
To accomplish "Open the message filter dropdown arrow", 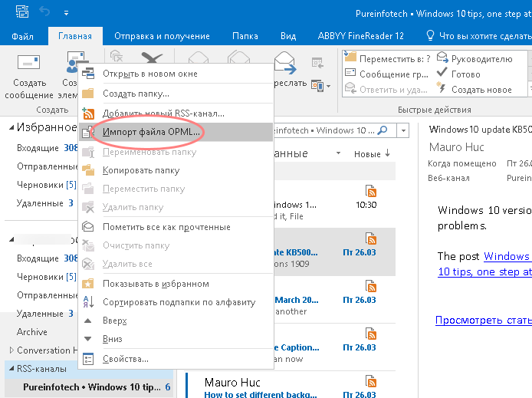I will [338, 153].
